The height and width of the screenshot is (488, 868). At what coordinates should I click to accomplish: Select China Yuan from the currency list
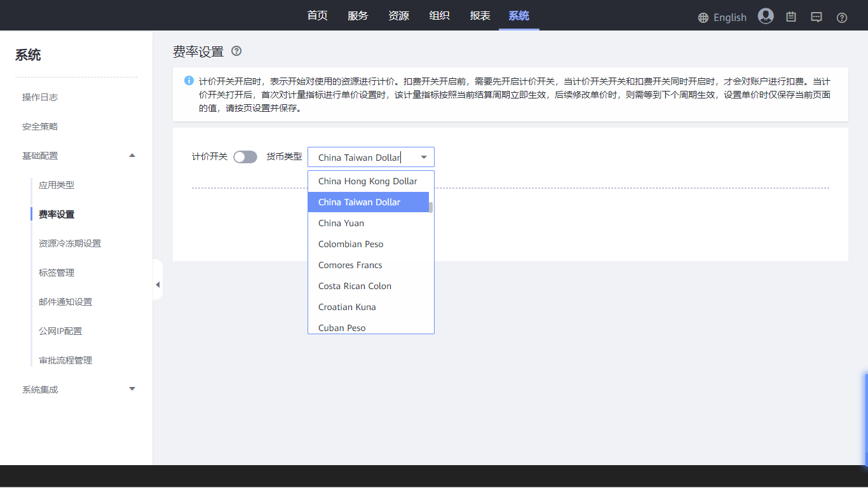(x=341, y=223)
